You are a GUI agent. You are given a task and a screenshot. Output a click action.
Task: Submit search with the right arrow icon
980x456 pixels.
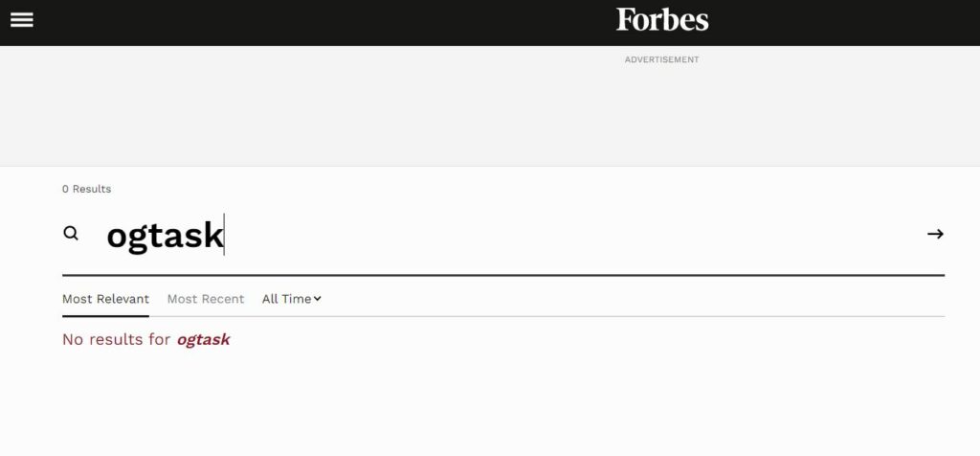coord(935,234)
